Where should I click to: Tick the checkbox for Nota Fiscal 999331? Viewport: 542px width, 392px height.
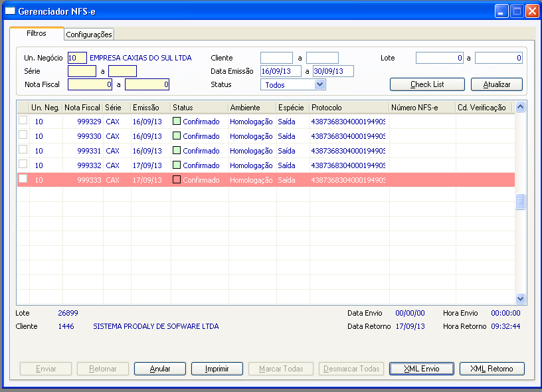[23, 149]
